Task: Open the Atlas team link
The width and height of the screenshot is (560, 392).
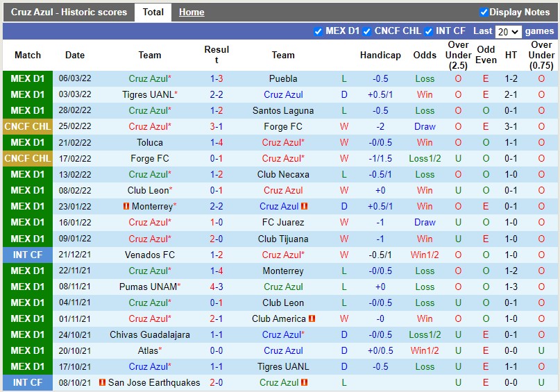Action: (148, 350)
